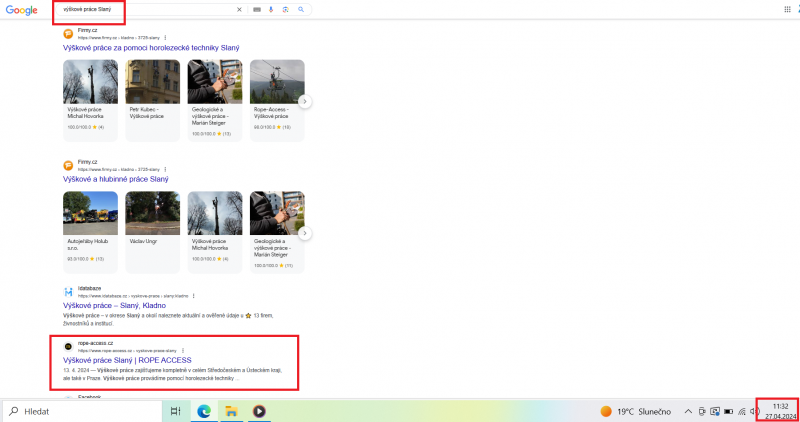Open 'Výškové a hlubinné práce Slaný' result

click(116, 180)
